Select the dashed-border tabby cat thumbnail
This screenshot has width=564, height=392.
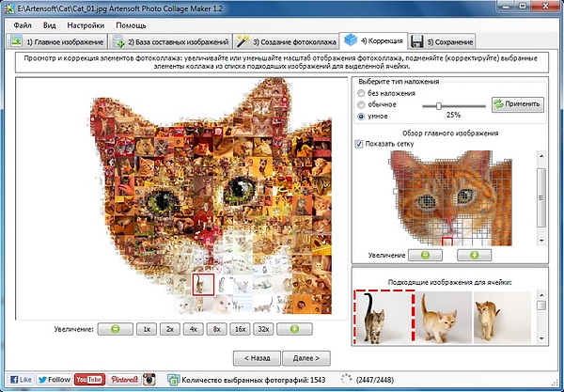pyautogui.click(x=384, y=316)
